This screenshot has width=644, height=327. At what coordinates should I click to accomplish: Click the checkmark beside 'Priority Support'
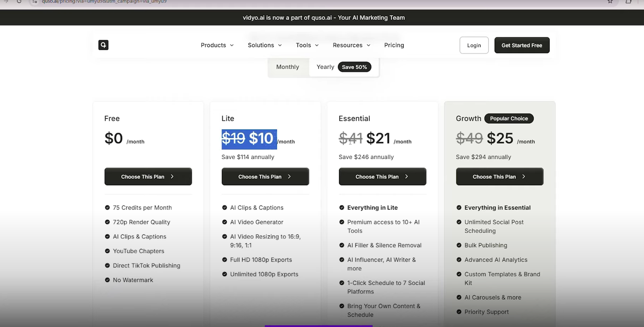[459, 312]
